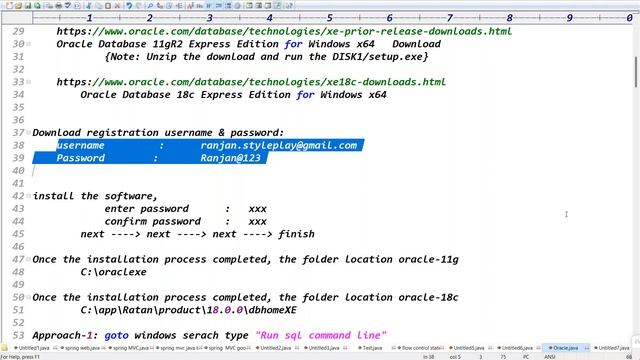Click the Save All toolbar icon

[x=37, y=6]
